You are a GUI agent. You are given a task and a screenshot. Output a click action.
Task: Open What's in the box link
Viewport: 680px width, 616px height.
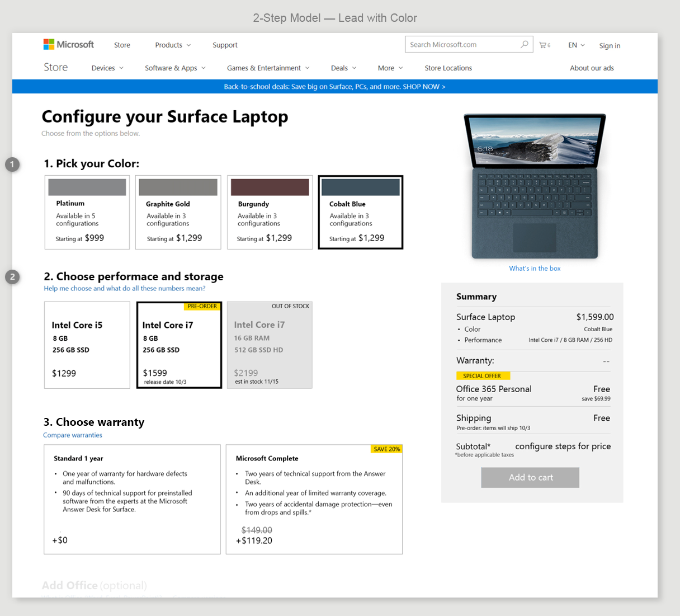(x=535, y=269)
